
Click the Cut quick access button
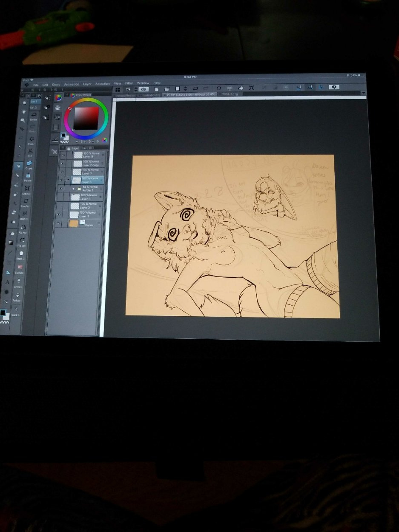click(x=31, y=152)
